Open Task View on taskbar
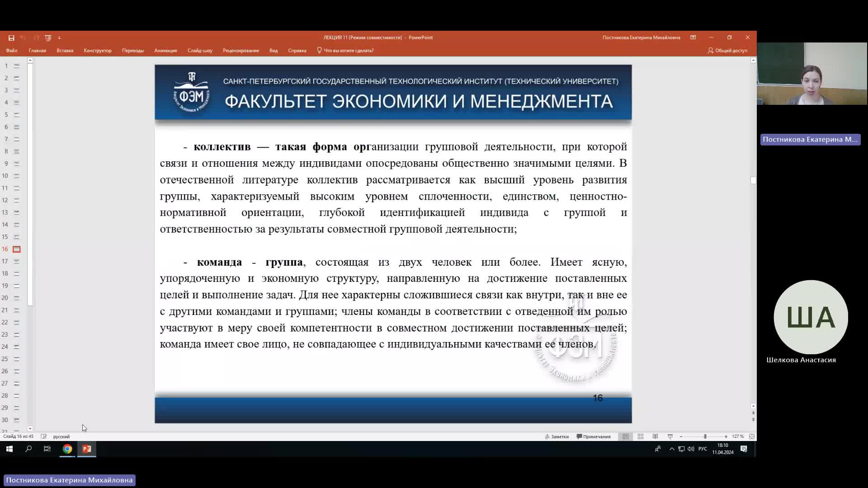Screen dimensions: 868x488 (x=47, y=449)
